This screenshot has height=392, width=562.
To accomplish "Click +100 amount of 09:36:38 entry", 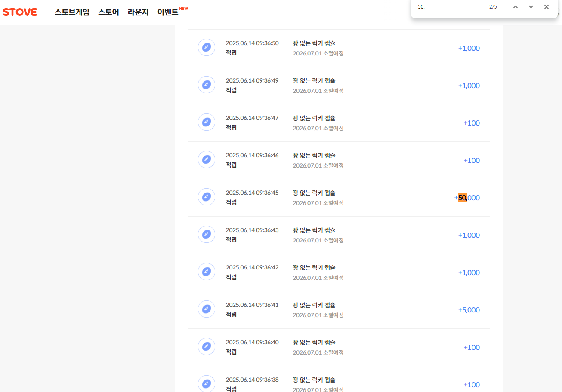I will click(472, 385).
